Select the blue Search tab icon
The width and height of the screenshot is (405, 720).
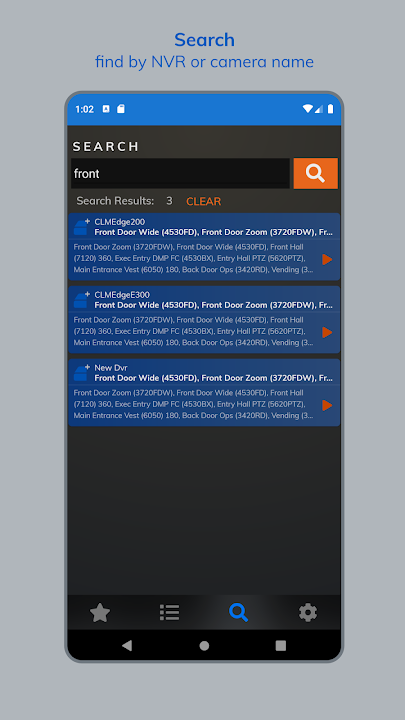tap(238, 613)
